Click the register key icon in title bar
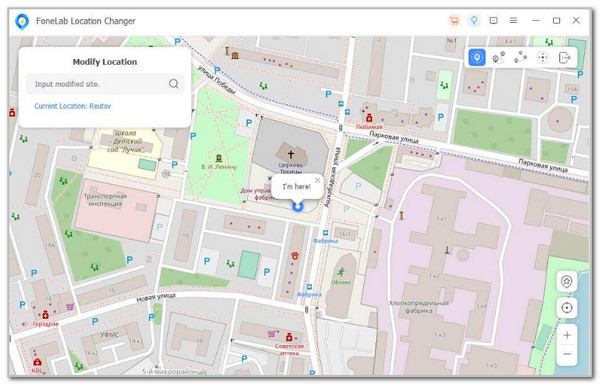This screenshot has width=600, height=385. click(474, 20)
